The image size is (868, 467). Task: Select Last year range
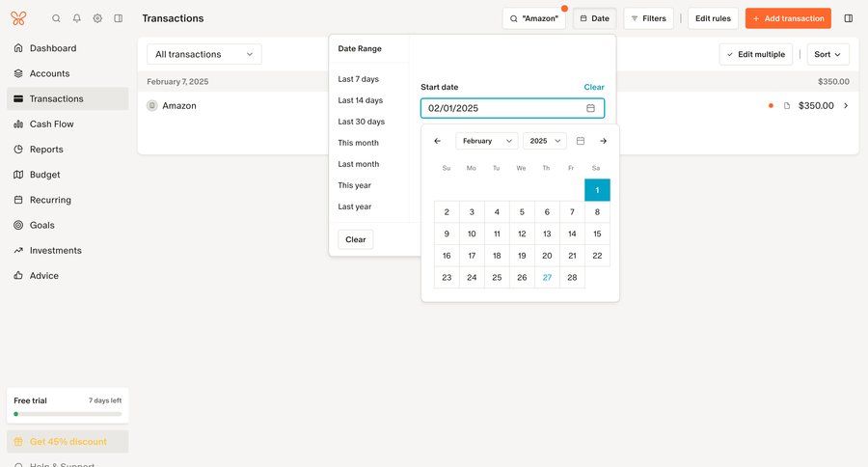tap(354, 206)
